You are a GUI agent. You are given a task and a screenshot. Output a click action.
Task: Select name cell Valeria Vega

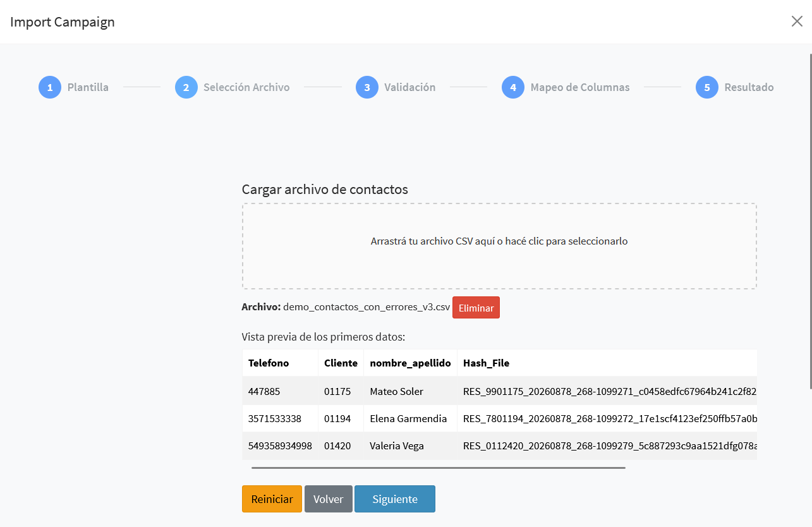(x=410, y=445)
